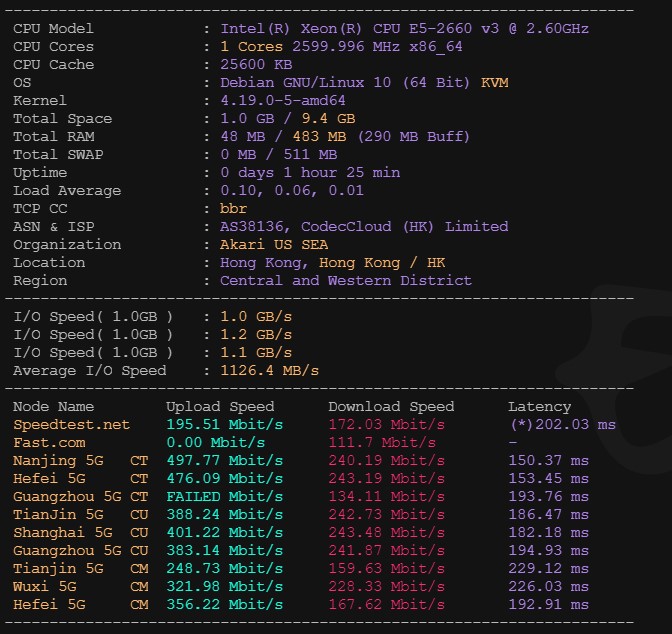Click the AS38136 CodecCloud ISP text
This screenshot has height=634, width=672.
click(x=364, y=227)
